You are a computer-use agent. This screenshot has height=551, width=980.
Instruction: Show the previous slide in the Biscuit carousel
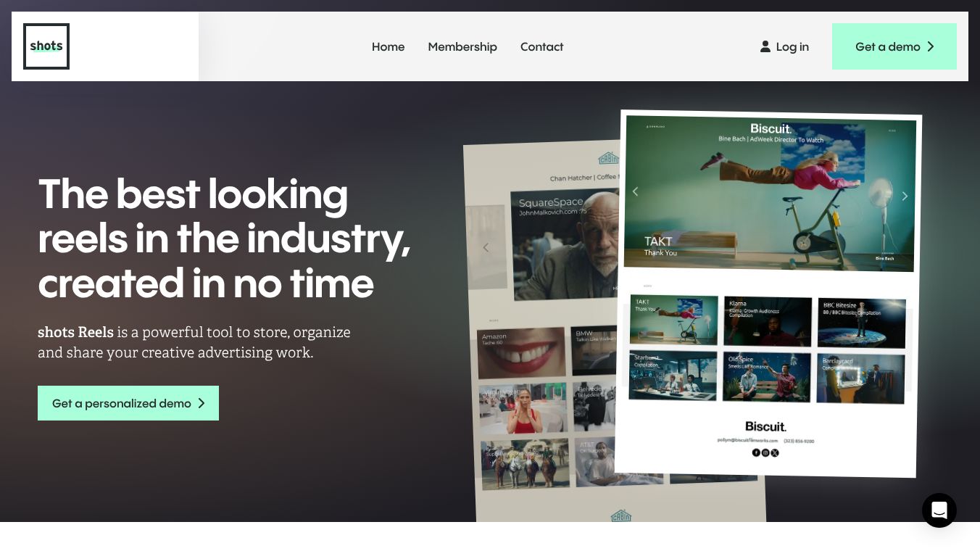click(x=636, y=191)
